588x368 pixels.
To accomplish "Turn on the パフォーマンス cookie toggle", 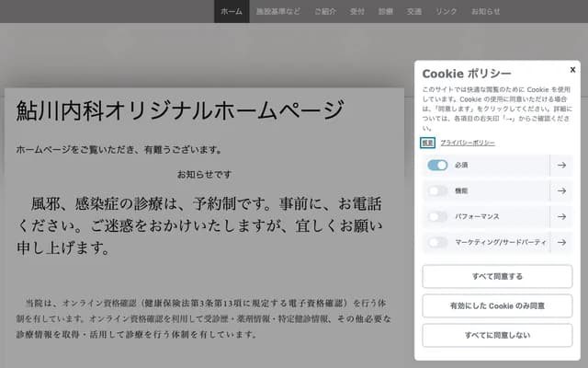I will (x=437, y=216).
